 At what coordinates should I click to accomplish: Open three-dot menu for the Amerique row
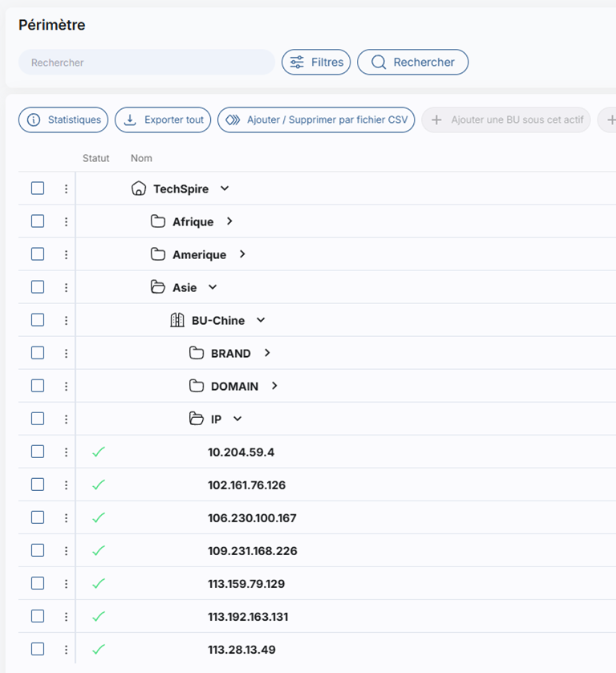pos(66,254)
